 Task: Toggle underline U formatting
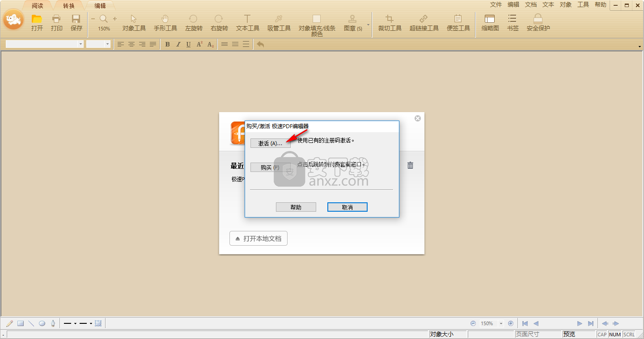pyautogui.click(x=189, y=44)
